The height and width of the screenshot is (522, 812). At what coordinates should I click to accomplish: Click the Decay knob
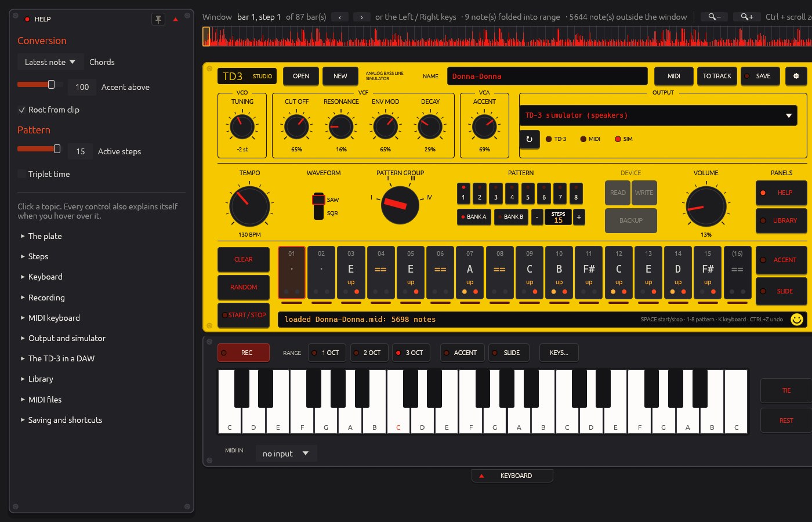pyautogui.click(x=430, y=126)
